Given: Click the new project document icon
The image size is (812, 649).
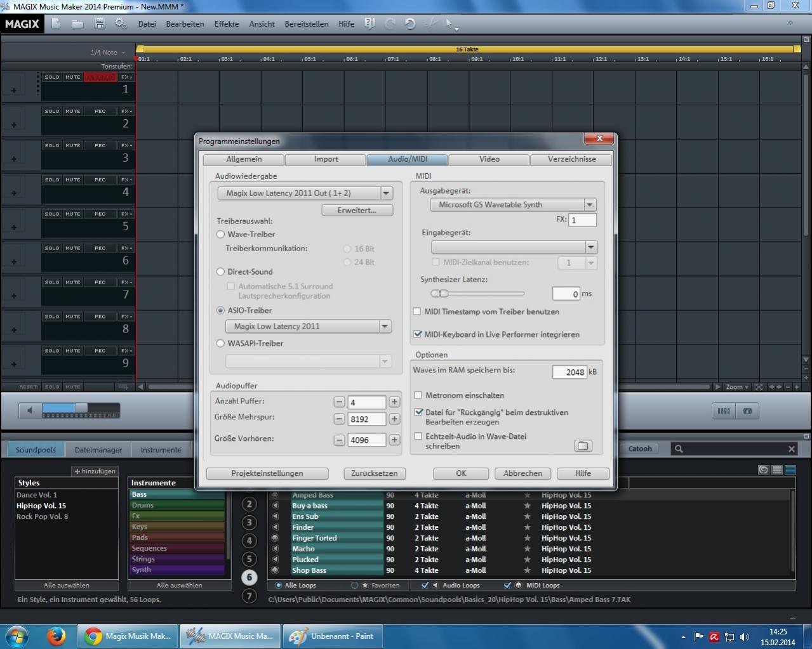Looking at the screenshot, I should click(56, 23).
